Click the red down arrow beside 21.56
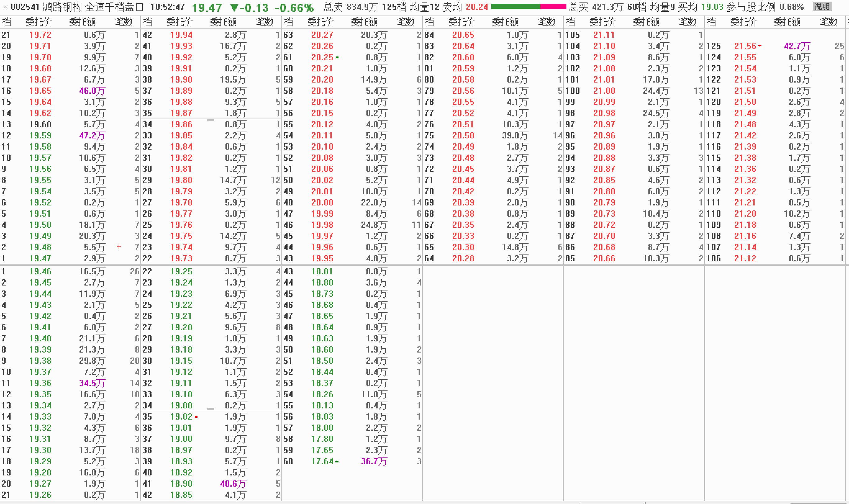The width and height of the screenshot is (849, 504). (760, 46)
